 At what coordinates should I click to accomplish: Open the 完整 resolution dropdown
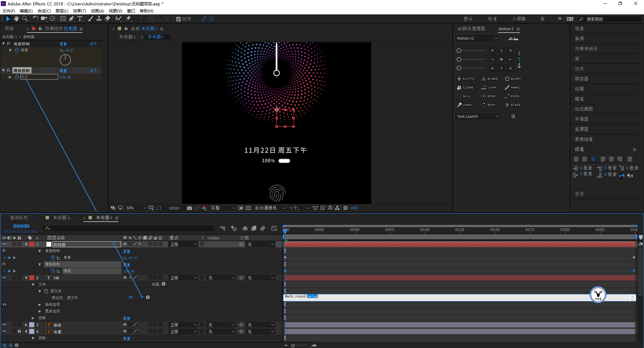click(223, 208)
